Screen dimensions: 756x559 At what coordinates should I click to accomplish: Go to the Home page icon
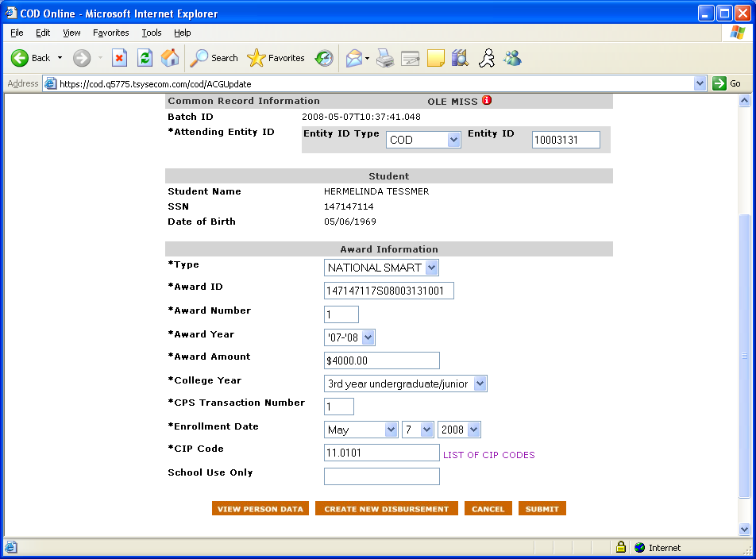(170, 58)
